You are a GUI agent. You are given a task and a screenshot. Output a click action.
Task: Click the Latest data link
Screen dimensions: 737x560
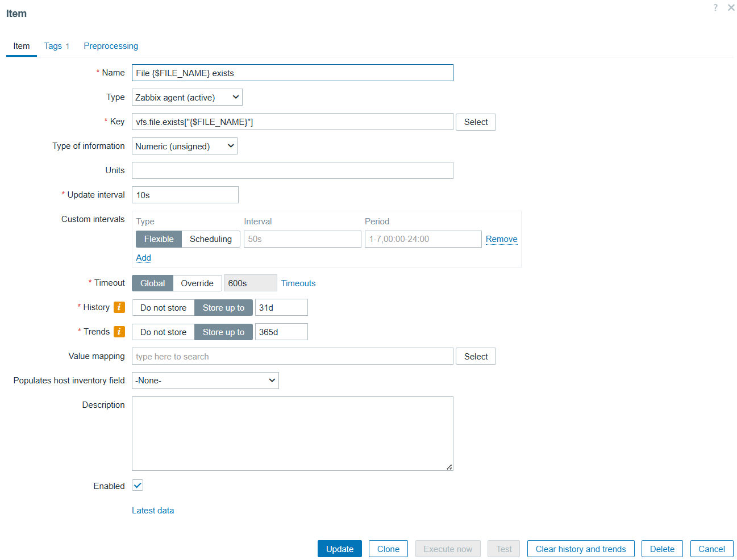pyautogui.click(x=153, y=511)
